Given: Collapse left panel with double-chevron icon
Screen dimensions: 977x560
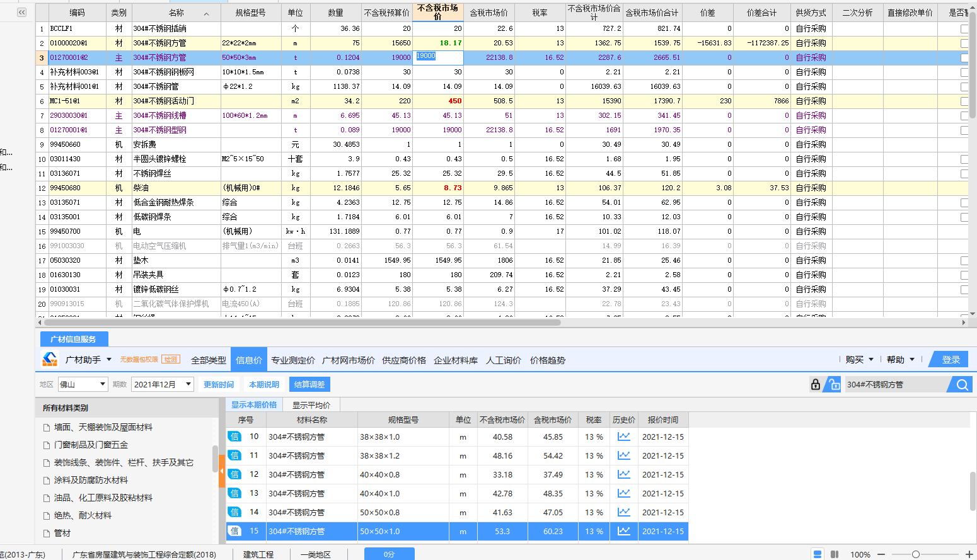Looking at the screenshot, I should (22, 12).
